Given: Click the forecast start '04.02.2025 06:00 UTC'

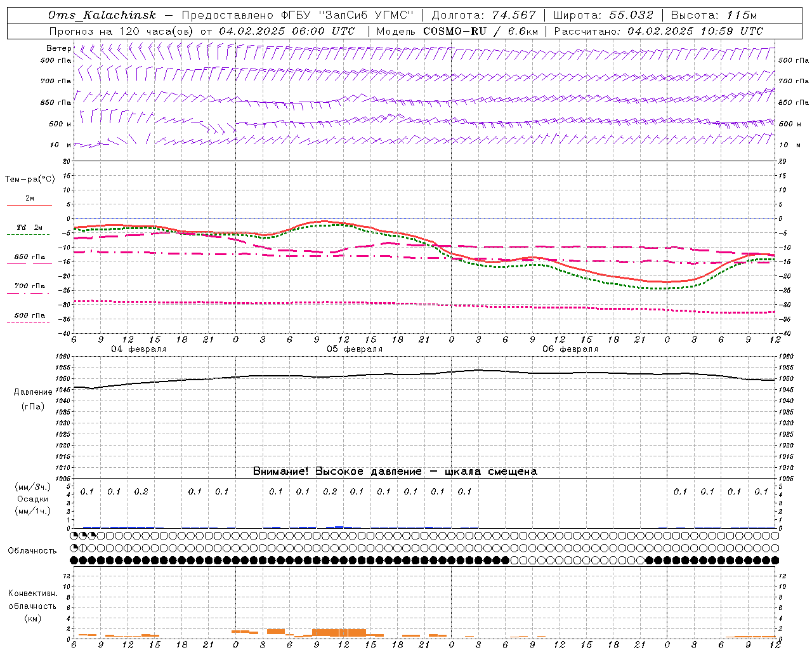Looking at the screenshot, I should coord(287,31).
